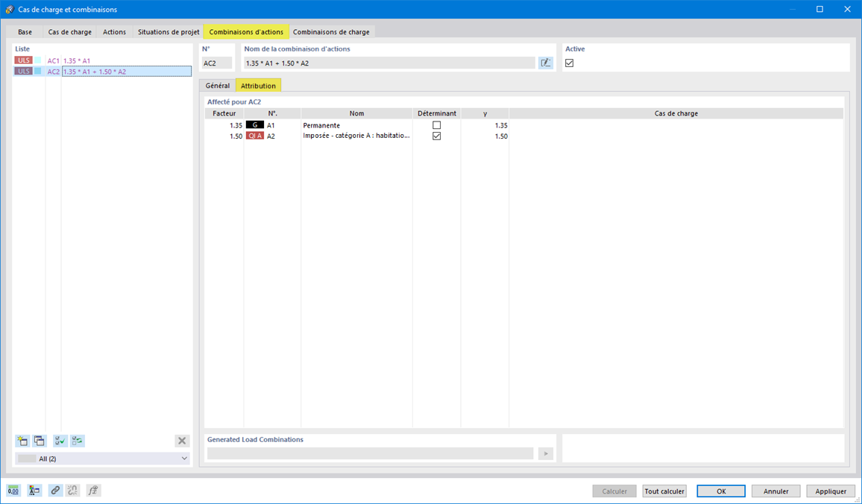Click the invert selection icon
The width and height of the screenshot is (862, 504).
78,441
